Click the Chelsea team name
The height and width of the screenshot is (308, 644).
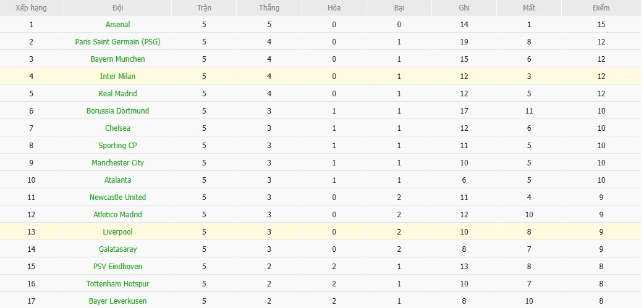point(117,128)
